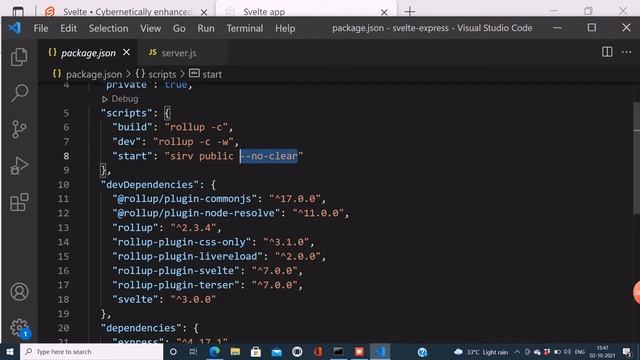Click the editor vertical scrollbar
The width and height of the screenshot is (640, 360).
[x=636, y=157]
